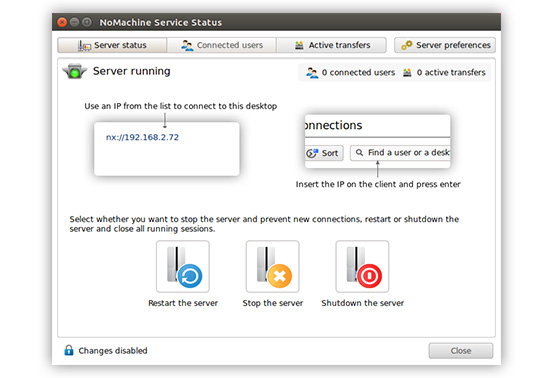552x378 pixels.
Task: Open the Active transfers tab
Action: click(331, 45)
